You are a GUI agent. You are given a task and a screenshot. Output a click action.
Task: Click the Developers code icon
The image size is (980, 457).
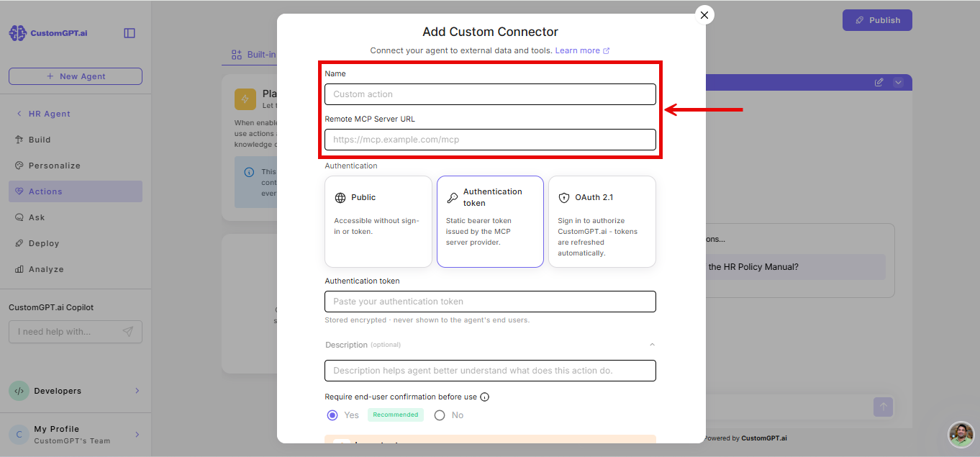pyautogui.click(x=19, y=391)
